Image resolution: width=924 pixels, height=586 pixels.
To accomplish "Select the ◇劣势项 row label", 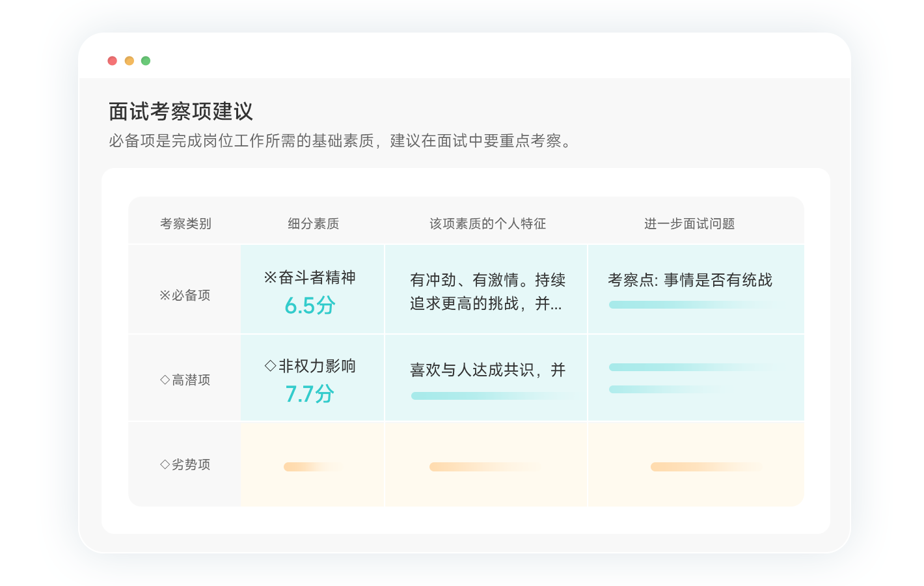I will tap(185, 465).
